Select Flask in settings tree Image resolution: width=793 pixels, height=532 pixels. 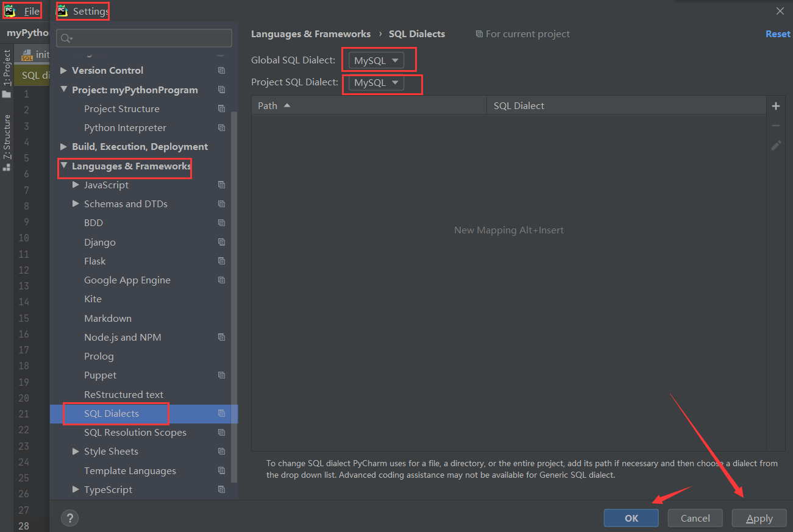click(95, 261)
